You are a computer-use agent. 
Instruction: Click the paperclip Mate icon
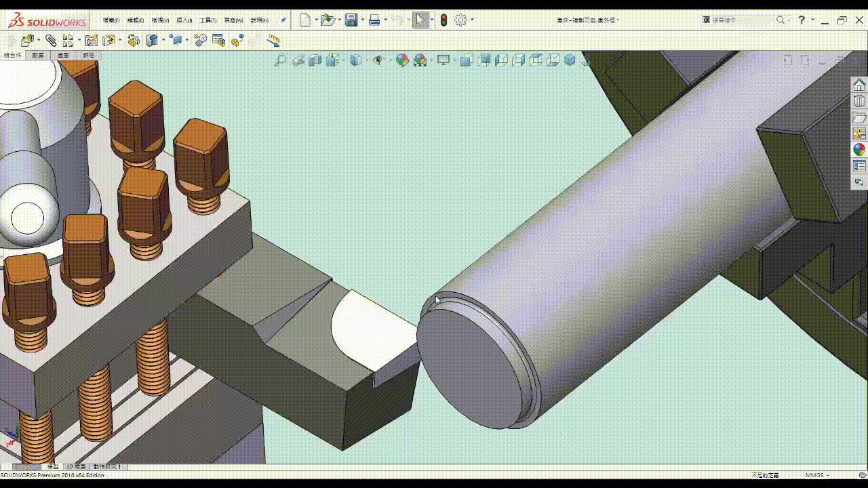[x=51, y=41]
